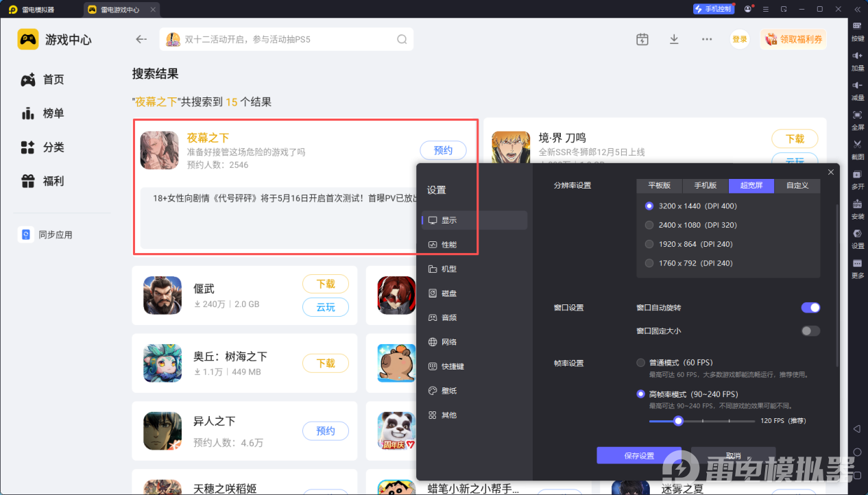Click the 登录 login button
Image resolution: width=868 pixels, height=495 pixels.
click(740, 39)
